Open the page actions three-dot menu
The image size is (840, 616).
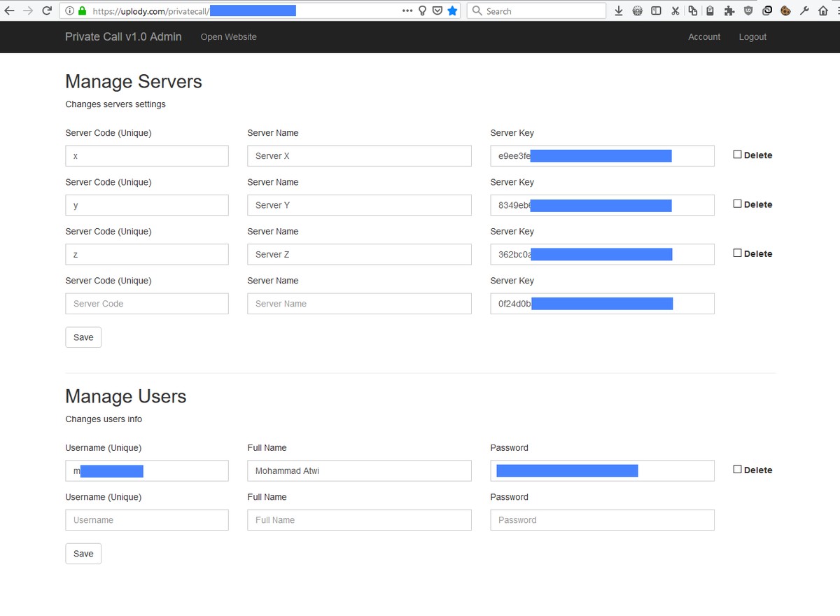click(407, 10)
